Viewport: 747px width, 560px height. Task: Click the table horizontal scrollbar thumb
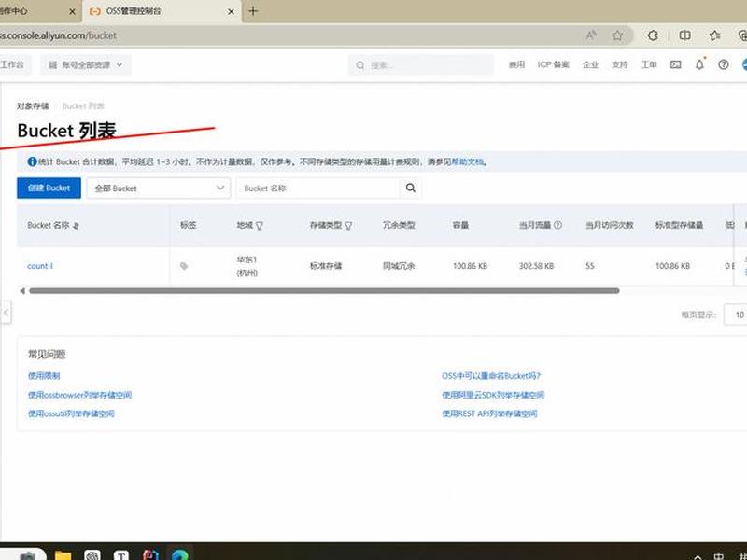[324, 291]
